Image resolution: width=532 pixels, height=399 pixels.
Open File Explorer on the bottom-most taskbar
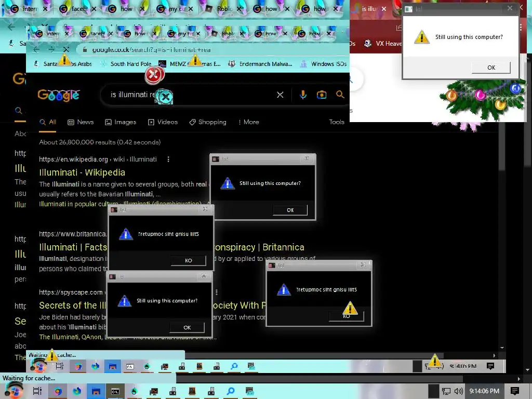point(96,391)
